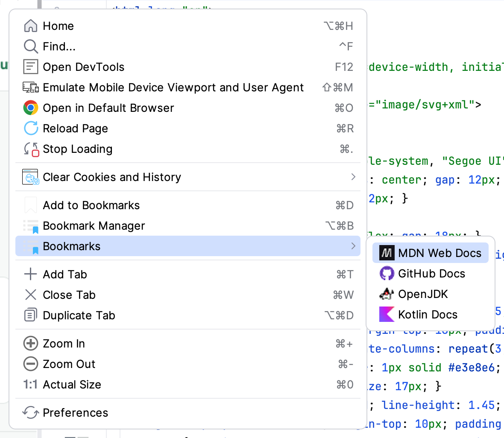This screenshot has height=438, width=504.
Task: Click the Home house icon
Action: (x=30, y=26)
